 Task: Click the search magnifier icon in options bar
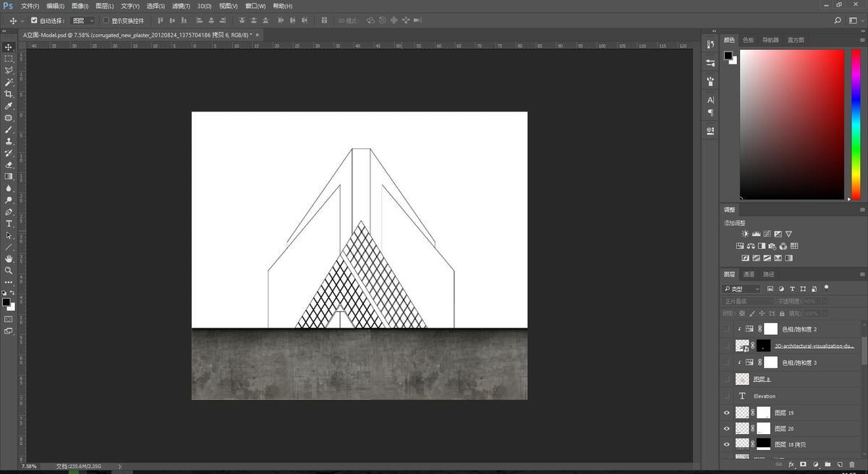838,21
